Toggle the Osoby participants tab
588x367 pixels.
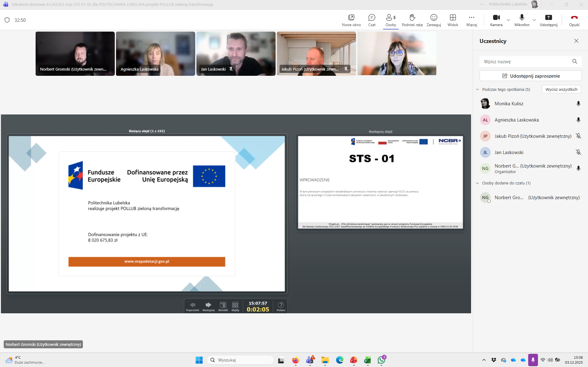(390, 20)
